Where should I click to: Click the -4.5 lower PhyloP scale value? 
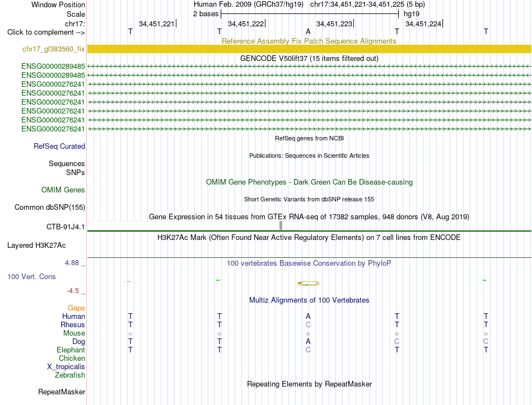pos(73,291)
